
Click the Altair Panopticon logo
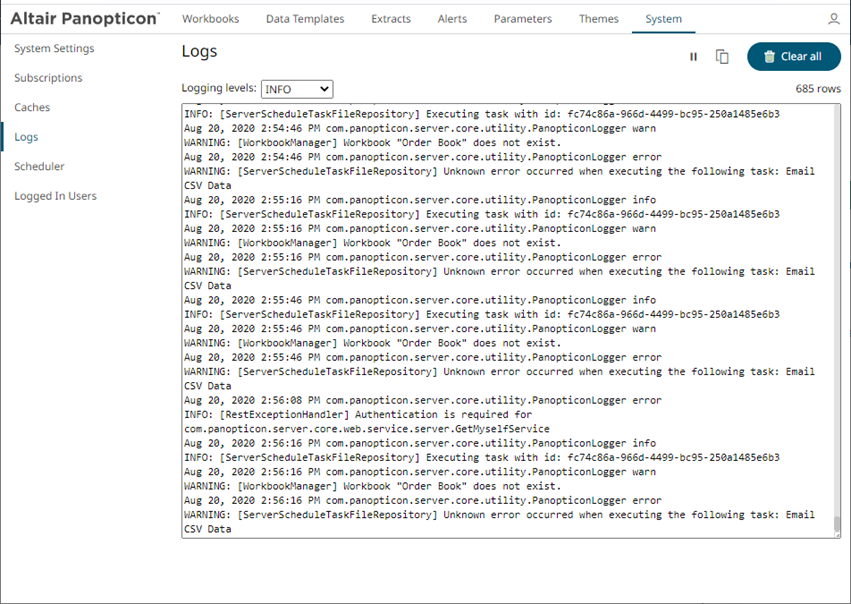tap(84, 18)
